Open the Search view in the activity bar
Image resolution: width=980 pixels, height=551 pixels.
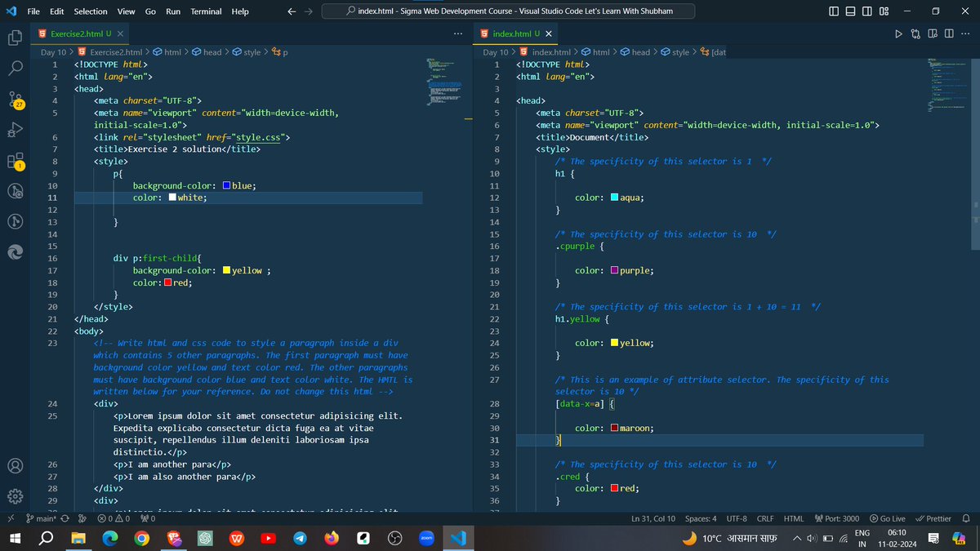tap(15, 69)
